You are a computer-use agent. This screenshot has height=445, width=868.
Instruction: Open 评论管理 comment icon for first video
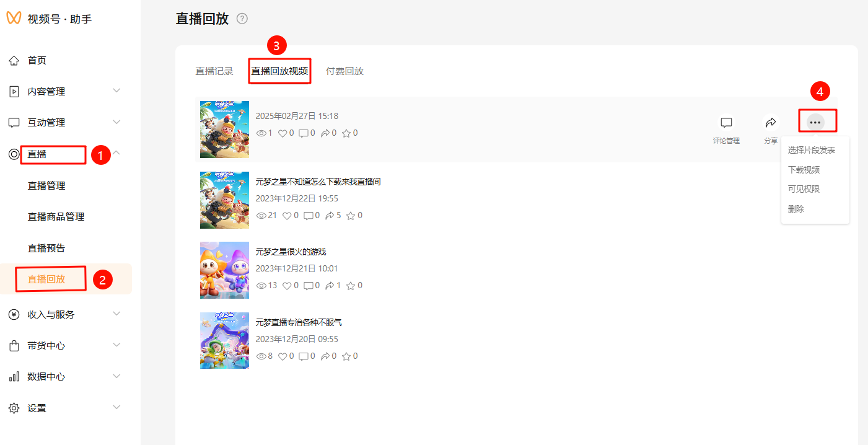(726, 123)
